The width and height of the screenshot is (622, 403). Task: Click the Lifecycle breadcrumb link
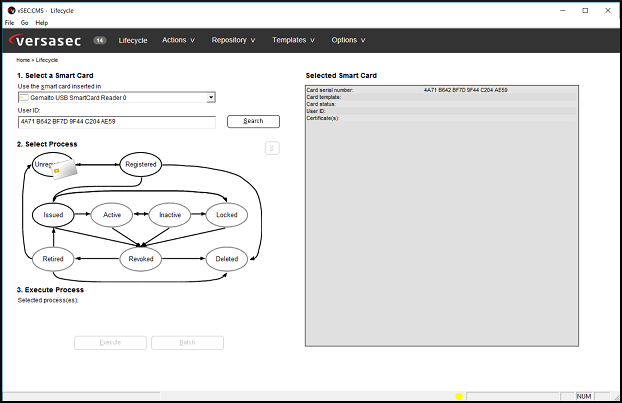point(47,60)
